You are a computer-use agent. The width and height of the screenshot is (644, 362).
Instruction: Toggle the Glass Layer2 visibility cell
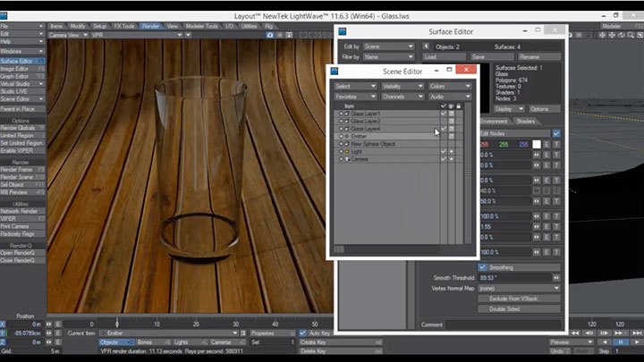(451, 121)
